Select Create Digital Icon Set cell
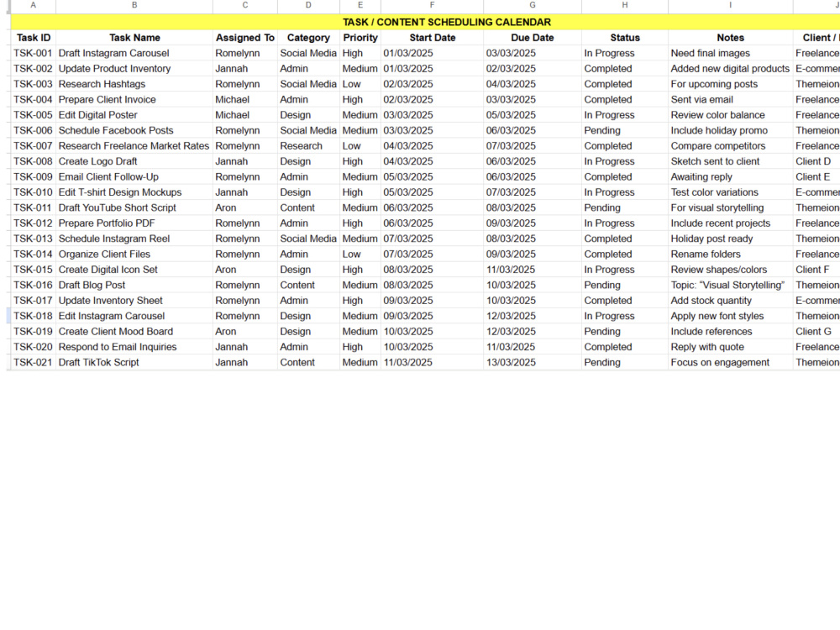Screen dimensions: 840x630 (134, 270)
